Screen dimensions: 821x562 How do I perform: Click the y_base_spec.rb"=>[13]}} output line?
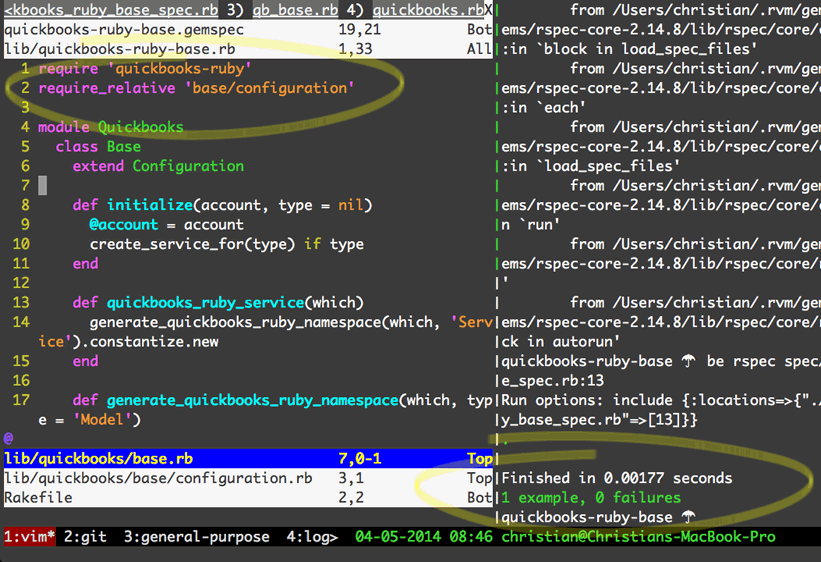pyautogui.click(x=600, y=420)
